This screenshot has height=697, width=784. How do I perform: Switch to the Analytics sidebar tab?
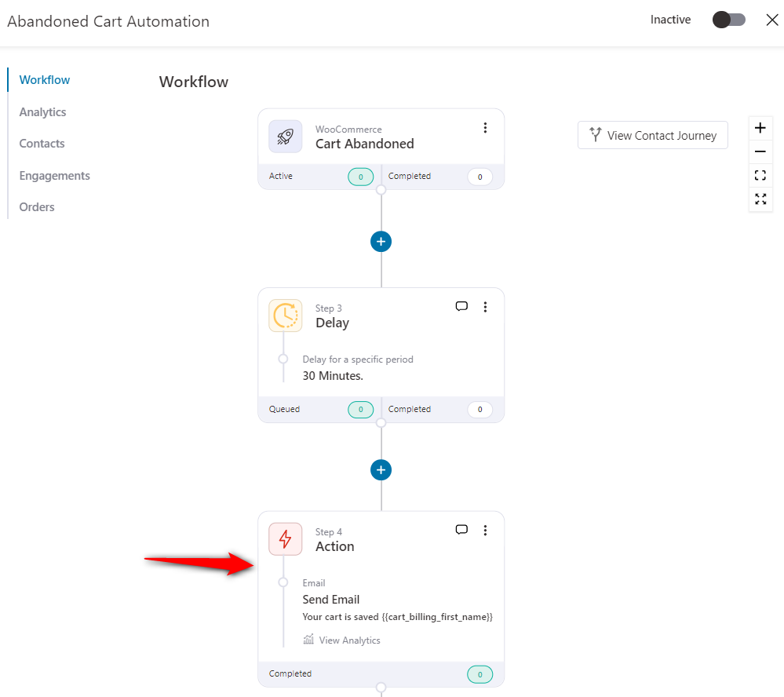pos(42,112)
